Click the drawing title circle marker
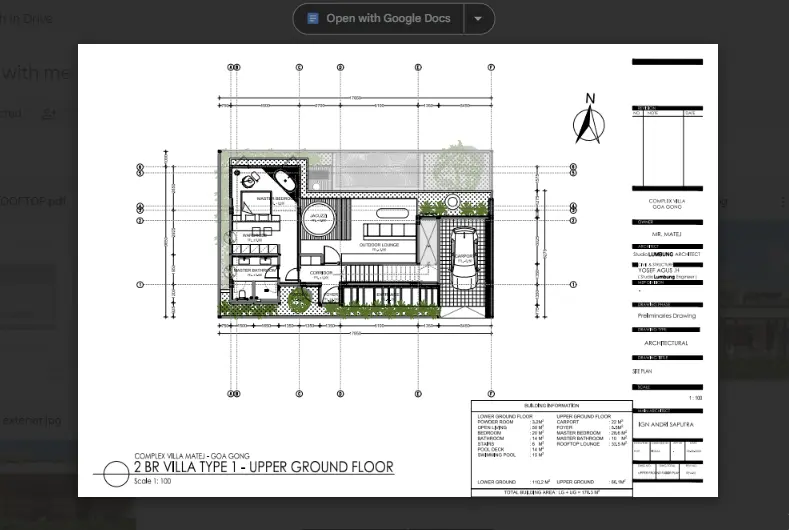 click(x=116, y=474)
